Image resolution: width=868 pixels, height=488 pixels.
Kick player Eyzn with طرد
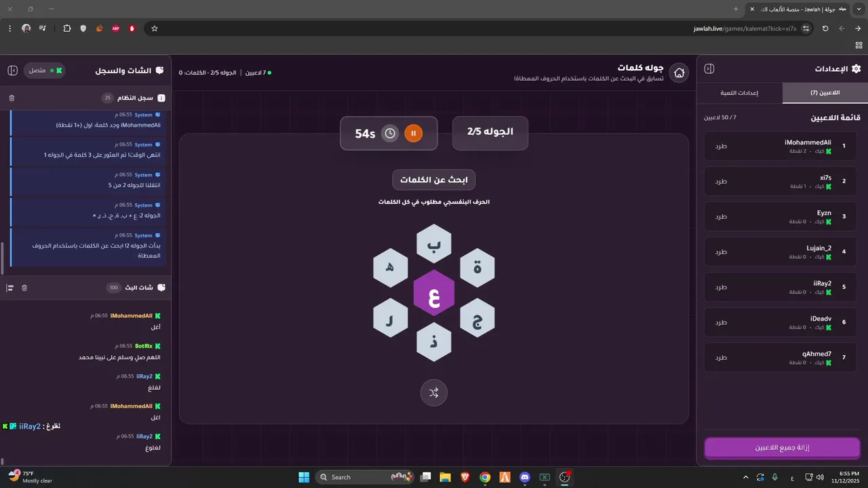pyautogui.click(x=722, y=216)
